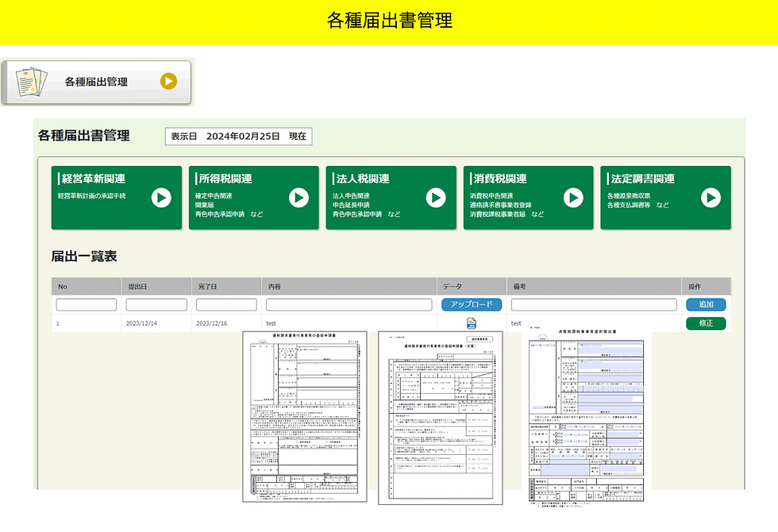The height and width of the screenshot is (532, 778).
Task: Click the 完了日 column header
Action: click(226, 287)
